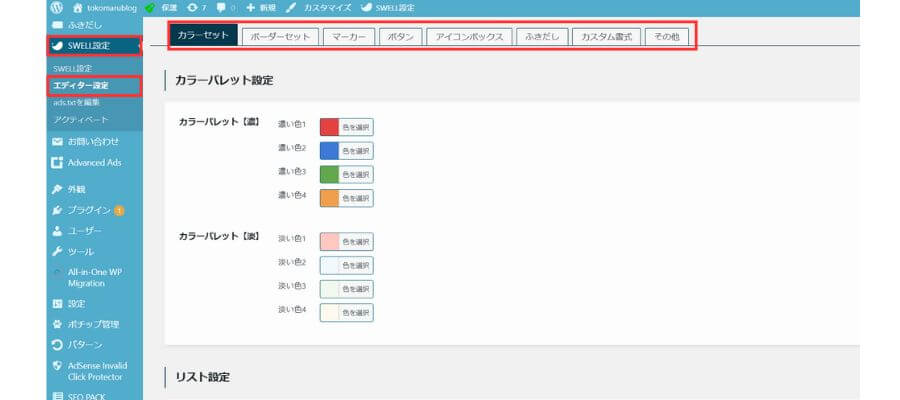Open the カスタム書式 tab

[607, 37]
